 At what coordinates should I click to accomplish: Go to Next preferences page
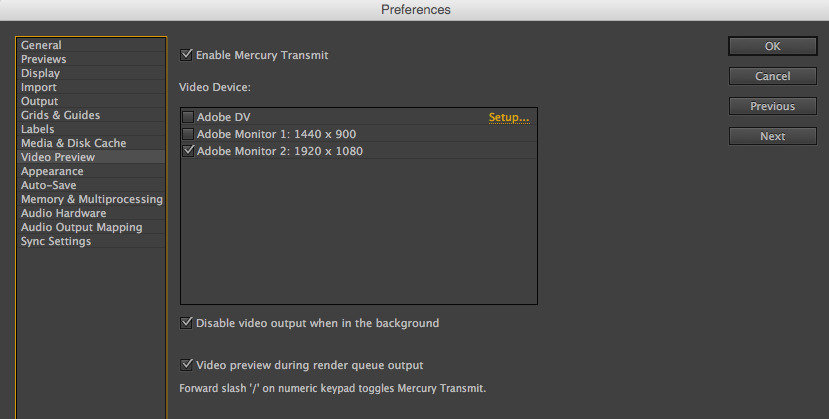coord(773,136)
